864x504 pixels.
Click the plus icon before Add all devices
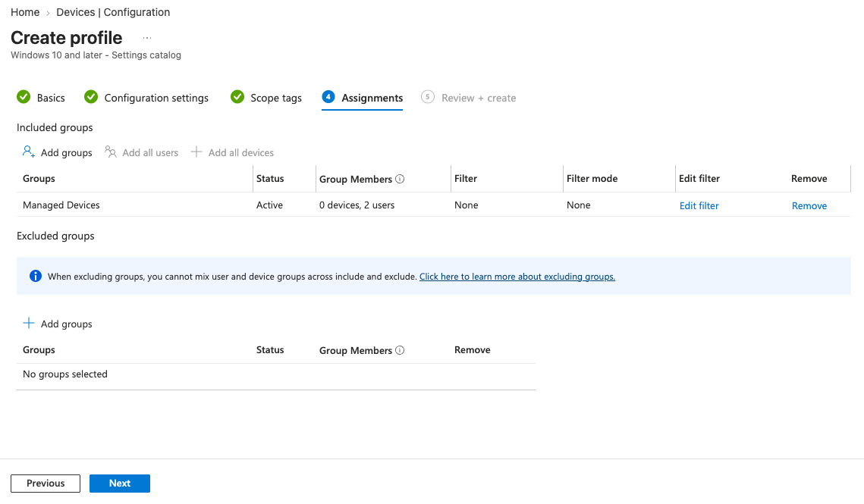[x=196, y=152]
